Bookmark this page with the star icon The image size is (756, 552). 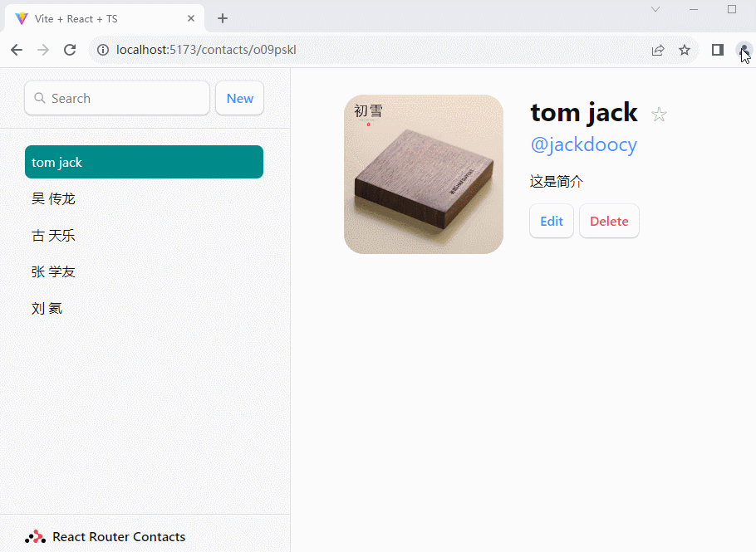pos(685,50)
